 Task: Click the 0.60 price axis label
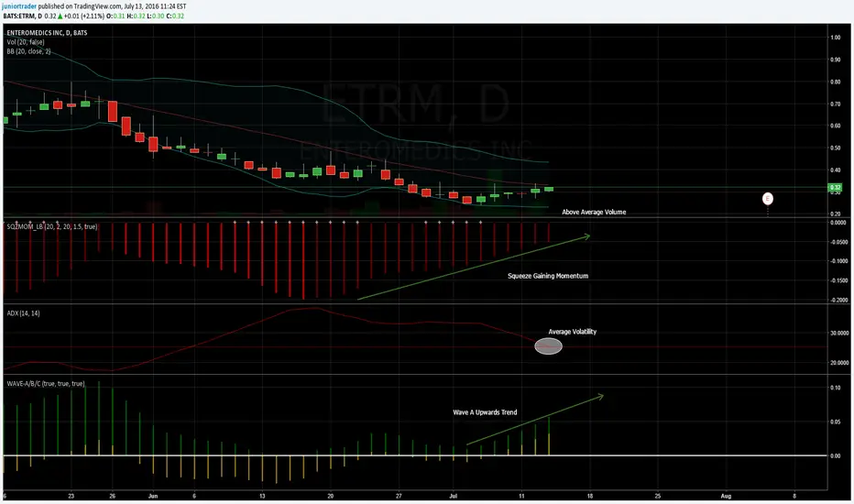(x=835, y=126)
